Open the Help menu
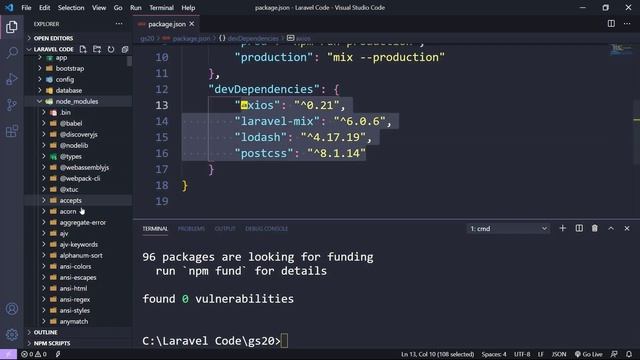The width and height of the screenshot is (640, 360). 188,7
